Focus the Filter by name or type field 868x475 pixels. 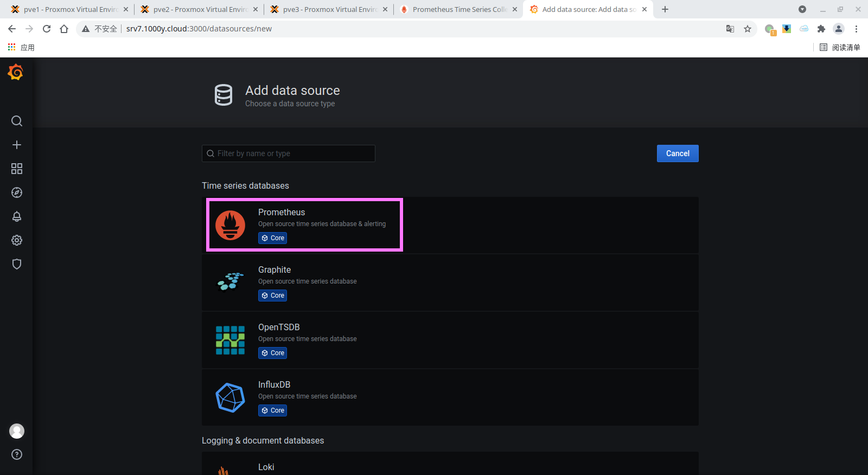tap(293, 153)
